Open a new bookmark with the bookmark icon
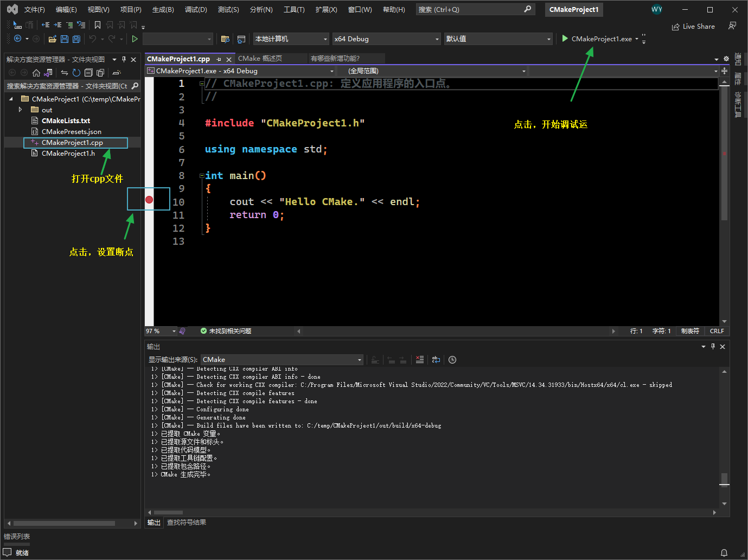Viewport: 748px width, 560px height. [x=98, y=25]
